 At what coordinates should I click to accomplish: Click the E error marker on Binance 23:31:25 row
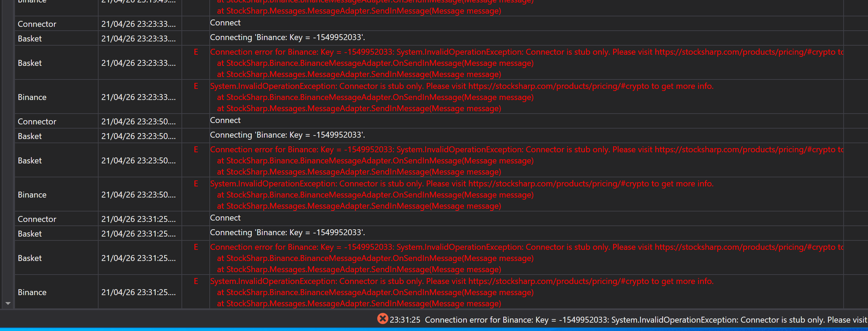[x=196, y=282]
